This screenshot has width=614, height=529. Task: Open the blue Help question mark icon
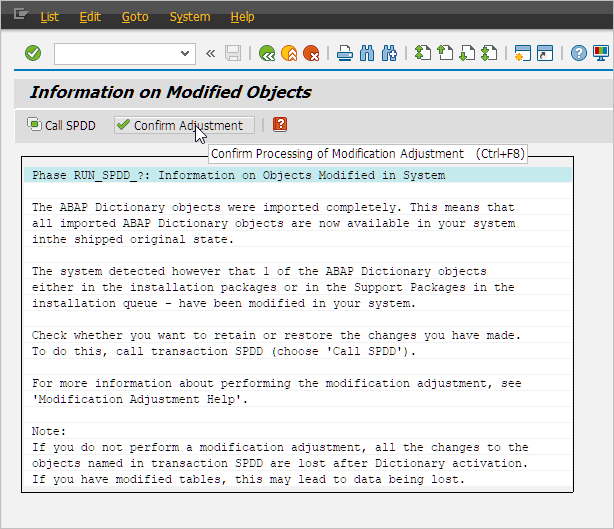578,53
